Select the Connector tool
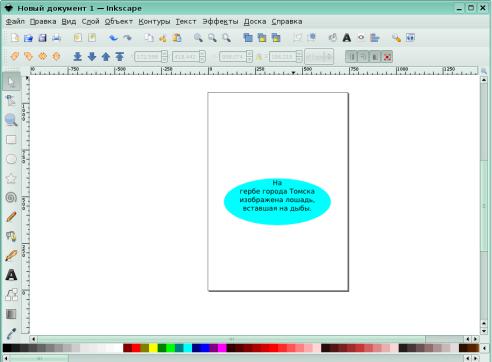The height and width of the screenshot is (362, 492). (x=11, y=295)
